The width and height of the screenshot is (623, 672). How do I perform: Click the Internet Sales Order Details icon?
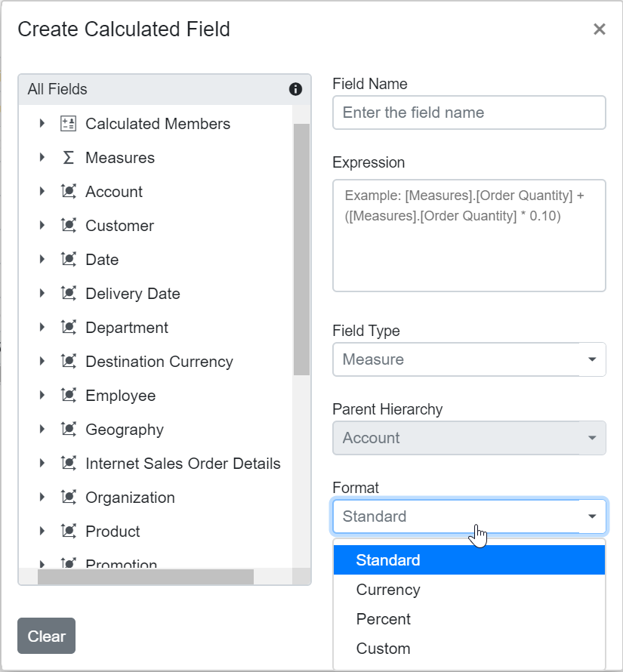[x=69, y=463]
